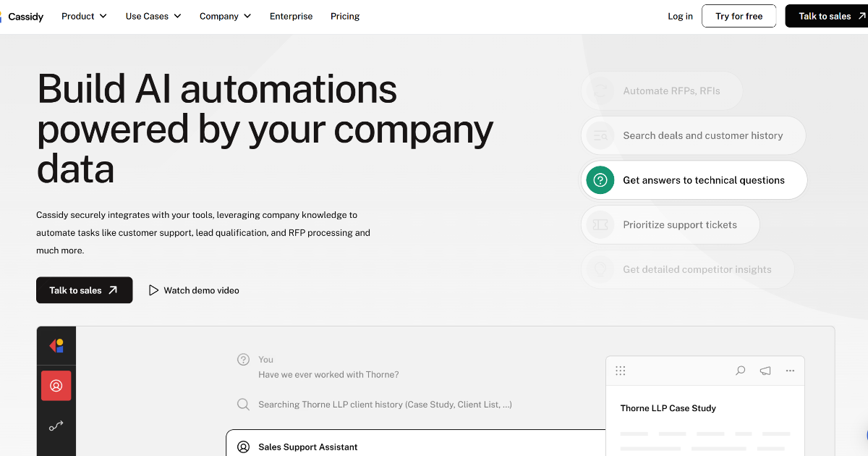
Task: Click the green question mark icon
Action: [600, 180]
